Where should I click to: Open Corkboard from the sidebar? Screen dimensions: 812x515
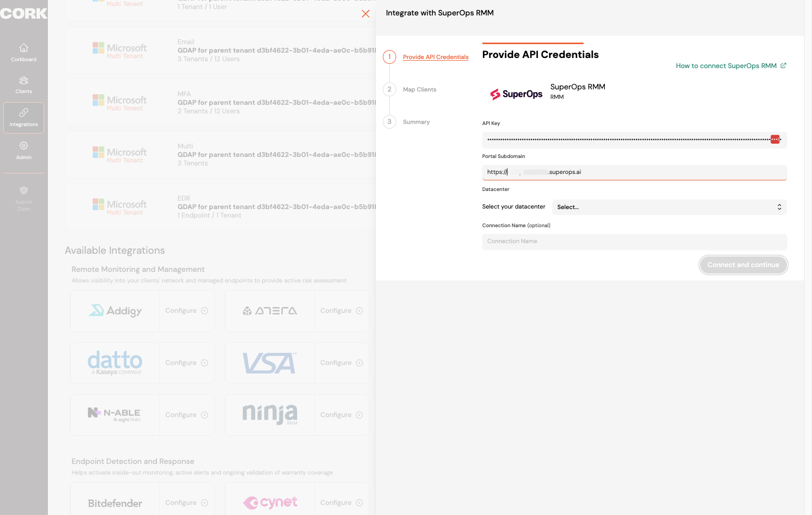(23, 53)
